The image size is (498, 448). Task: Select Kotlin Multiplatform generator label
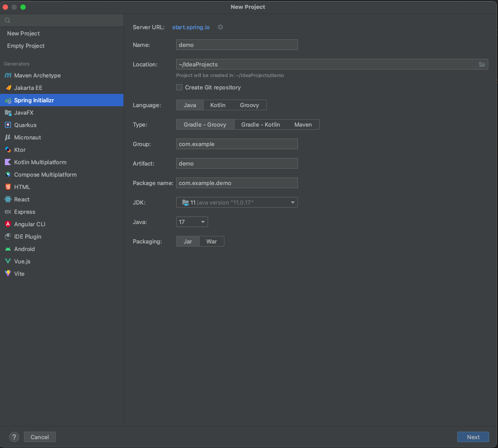coord(40,162)
